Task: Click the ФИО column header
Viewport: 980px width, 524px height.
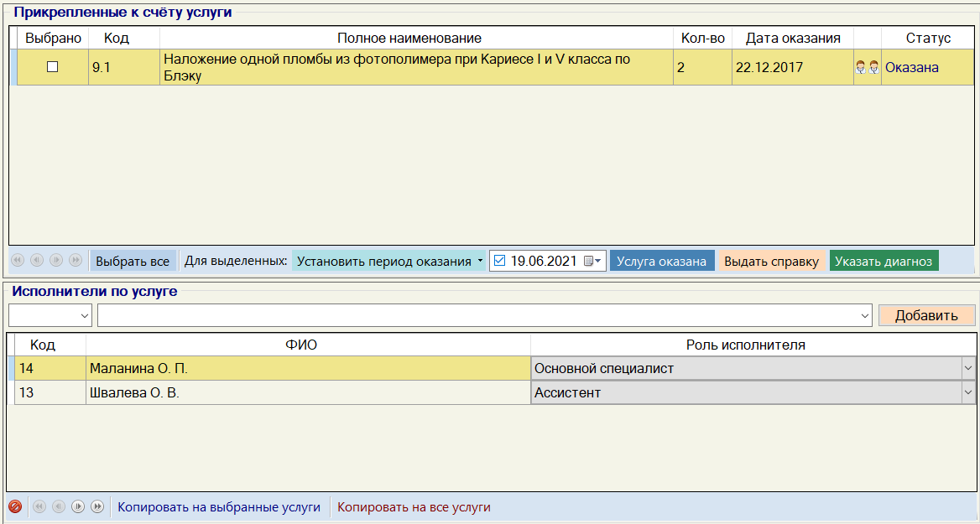Action: click(308, 345)
